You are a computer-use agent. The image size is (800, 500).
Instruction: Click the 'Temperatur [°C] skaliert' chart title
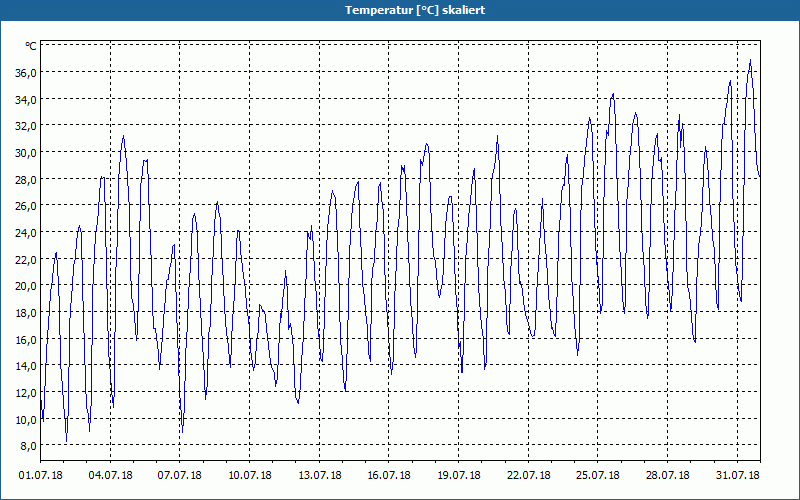coord(415,10)
